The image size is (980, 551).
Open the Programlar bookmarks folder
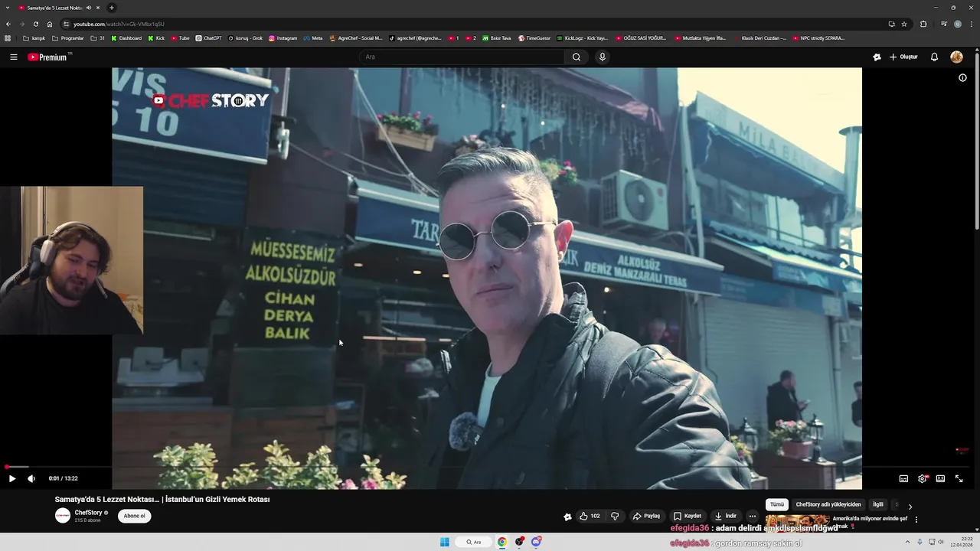68,37
